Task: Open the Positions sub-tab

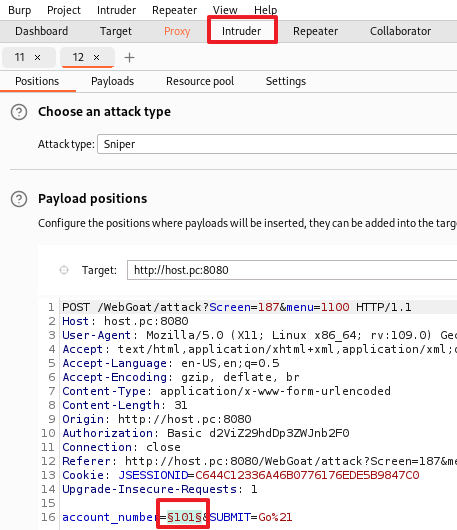Action: pos(37,81)
